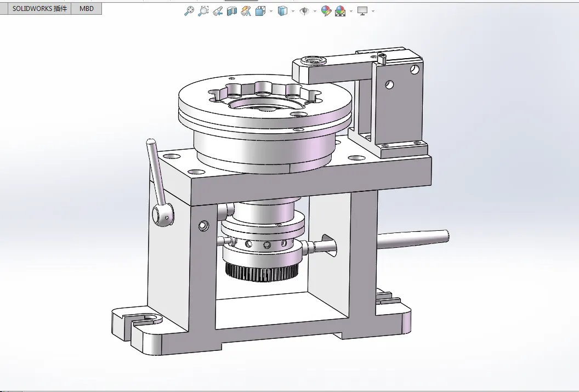Expand the Apply Scene dropdown arrow
Screen dimensions: 579x392
[x=351, y=12]
